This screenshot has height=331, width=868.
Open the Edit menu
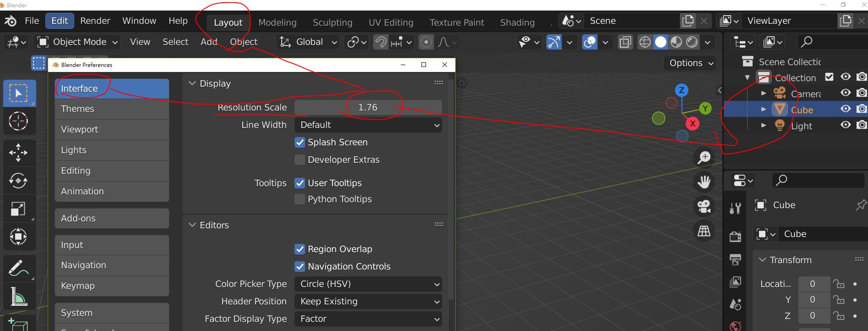[60, 21]
